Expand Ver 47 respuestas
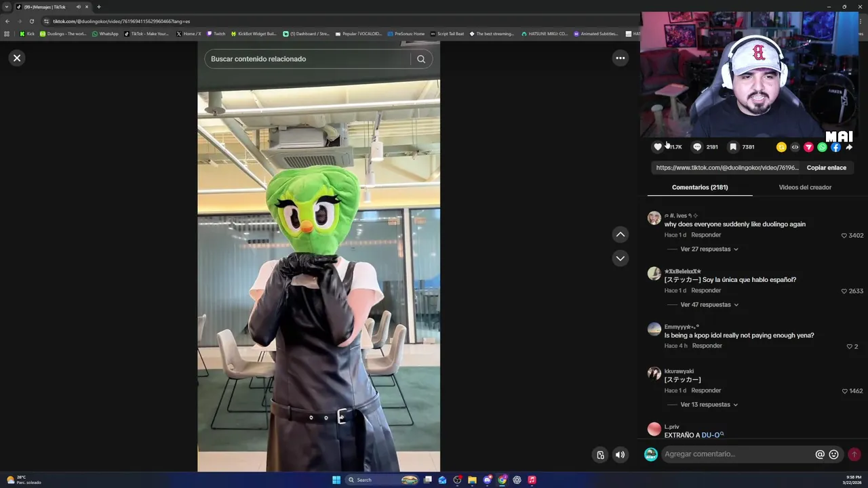The width and height of the screenshot is (868, 488). point(709,304)
